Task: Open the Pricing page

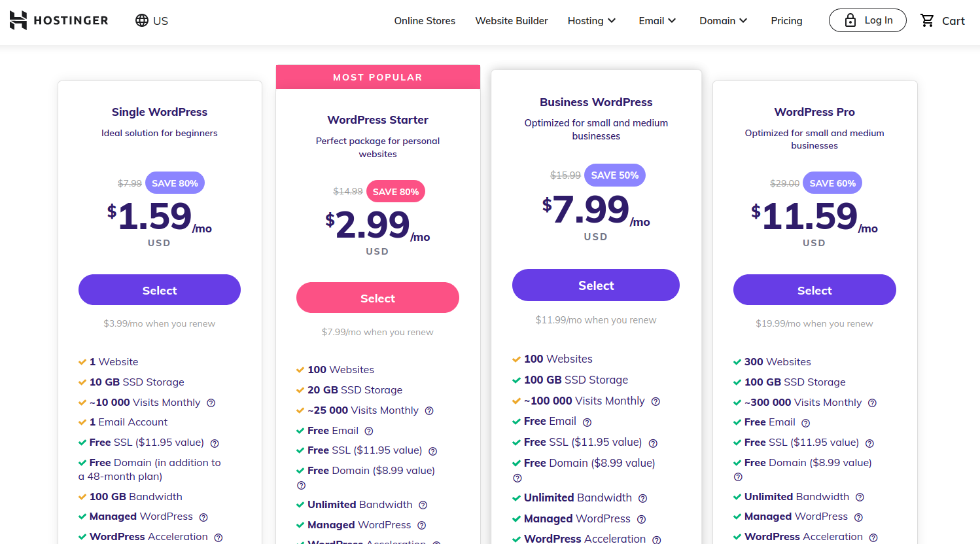Action: pos(786,20)
